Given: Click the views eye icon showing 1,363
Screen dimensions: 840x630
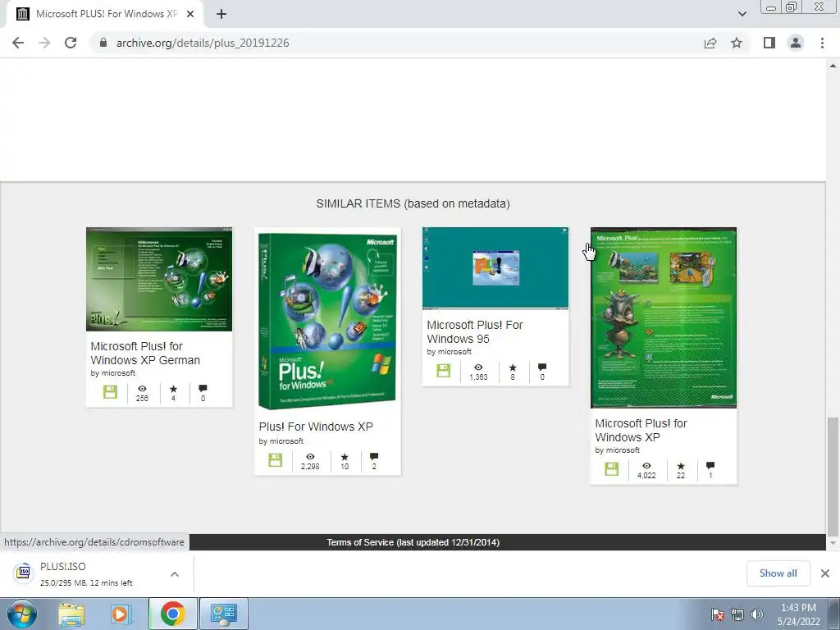Looking at the screenshot, I should (478, 367).
